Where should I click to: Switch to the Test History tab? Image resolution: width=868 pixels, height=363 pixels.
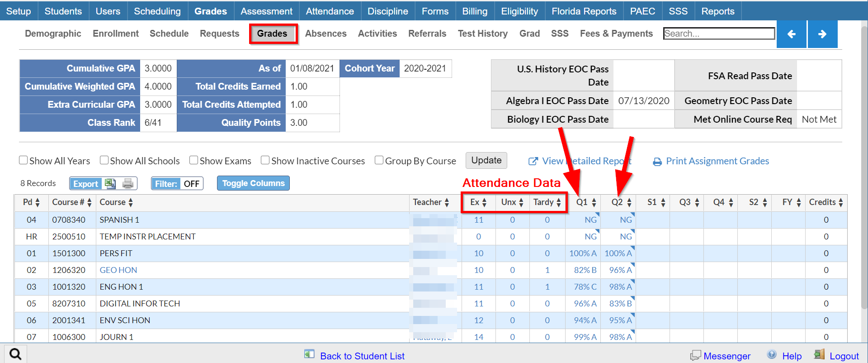pos(482,33)
